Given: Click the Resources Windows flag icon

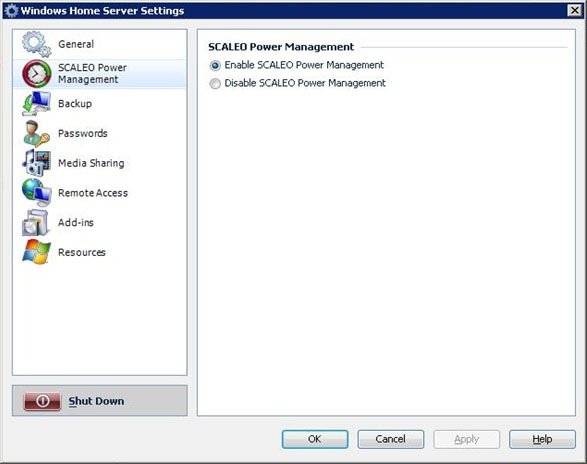Looking at the screenshot, I should pyautogui.click(x=36, y=252).
